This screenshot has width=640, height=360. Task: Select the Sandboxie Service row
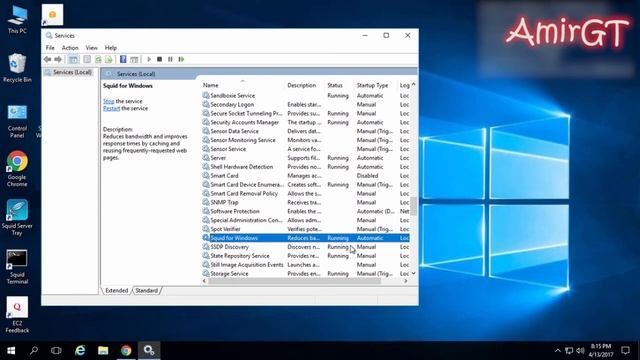click(305, 96)
